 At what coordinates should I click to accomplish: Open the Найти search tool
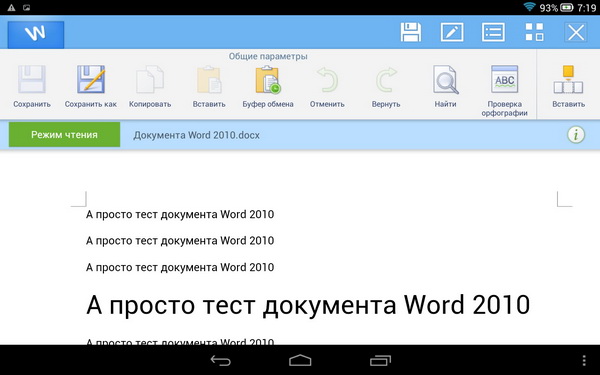coord(445,86)
